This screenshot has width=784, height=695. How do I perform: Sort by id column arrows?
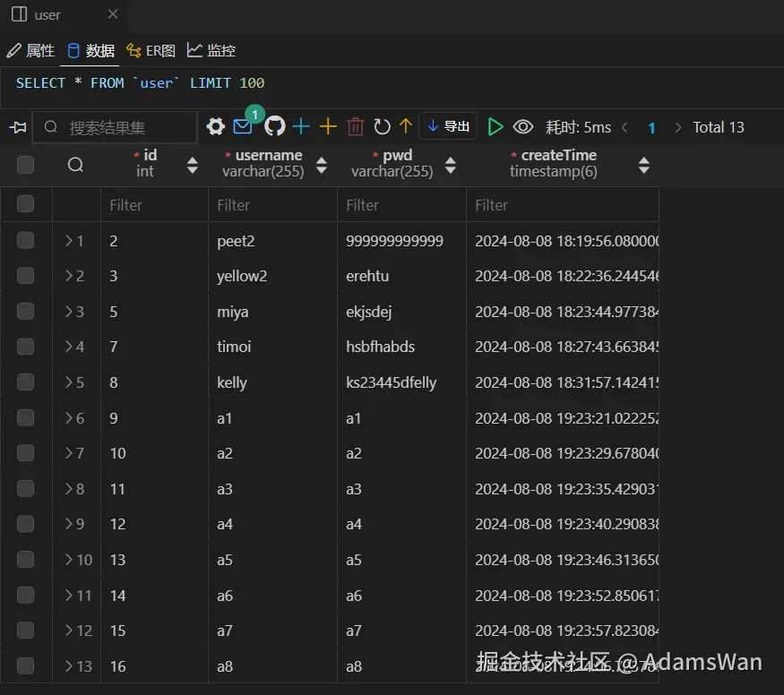click(x=192, y=165)
